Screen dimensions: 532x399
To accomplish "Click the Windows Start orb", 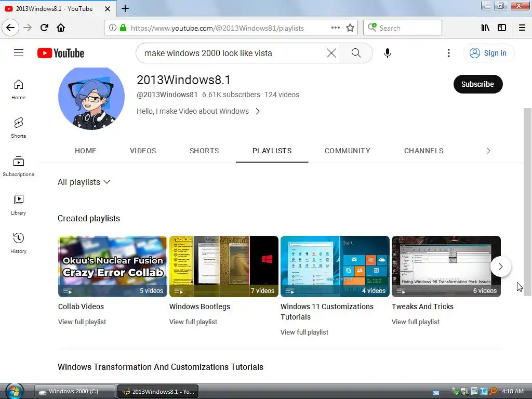I will point(15,391).
